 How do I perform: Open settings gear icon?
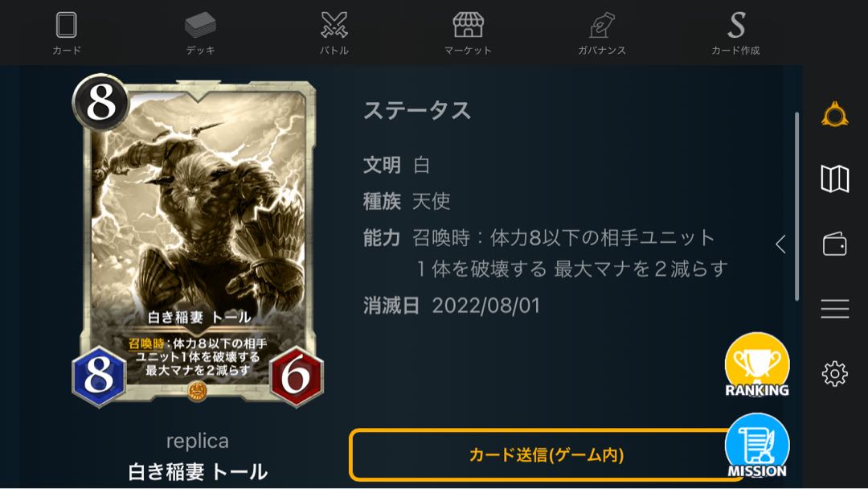[835, 374]
